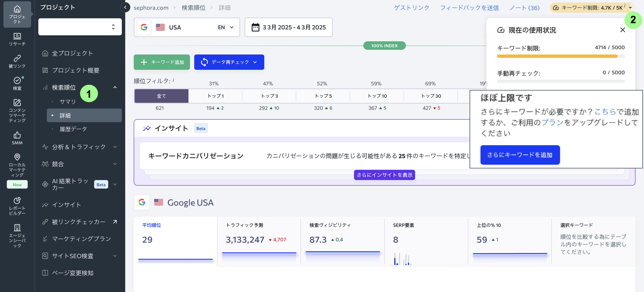This screenshot has height=292, width=644.
Task: Open 履歴データ under 検索順位
Action: [x=84, y=129]
